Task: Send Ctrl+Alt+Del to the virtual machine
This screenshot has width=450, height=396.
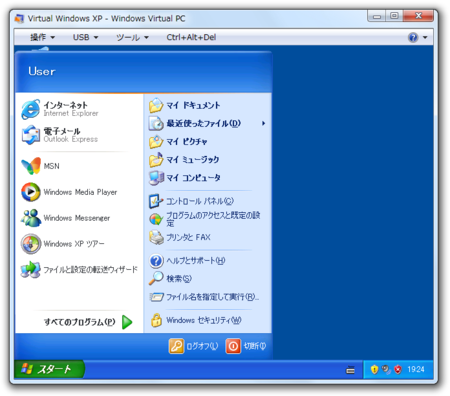Action: 191,37
